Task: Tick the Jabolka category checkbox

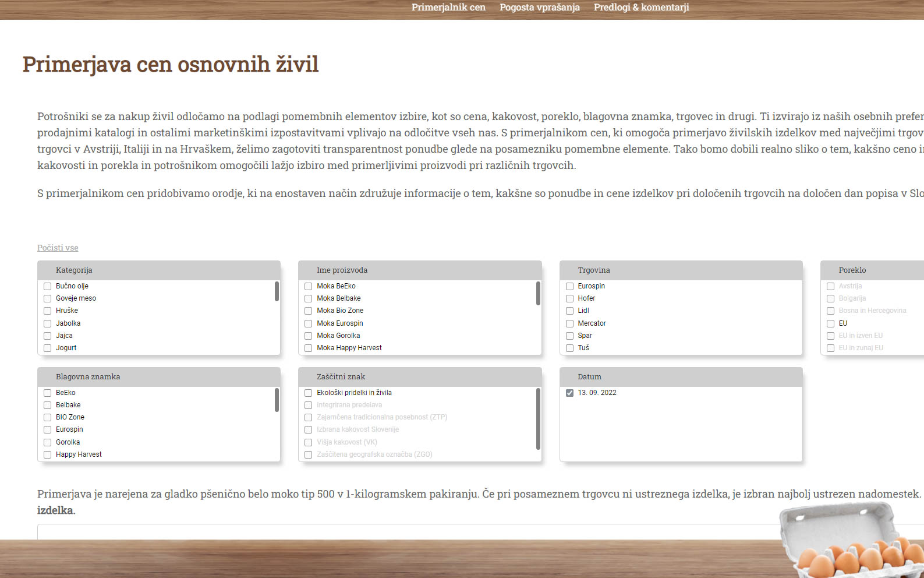Action: pyautogui.click(x=48, y=323)
